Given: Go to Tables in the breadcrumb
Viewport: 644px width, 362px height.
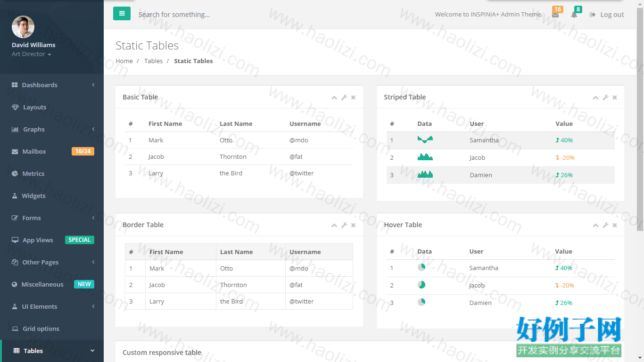Looking at the screenshot, I should pos(153,61).
